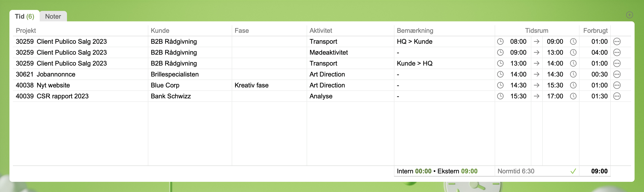Open more options for HQ > Kunde row
Image resolution: width=644 pixels, height=192 pixels.
[x=617, y=41]
